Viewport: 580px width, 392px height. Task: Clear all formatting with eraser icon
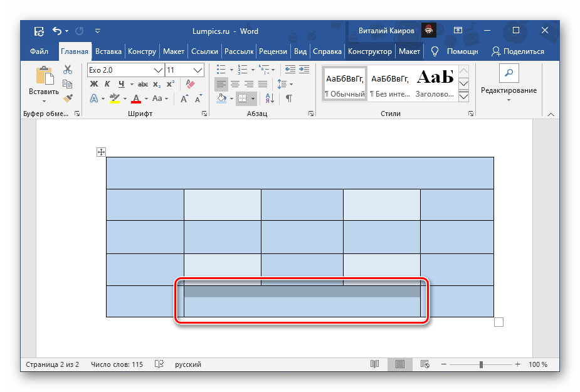pyautogui.click(x=190, y=84)
